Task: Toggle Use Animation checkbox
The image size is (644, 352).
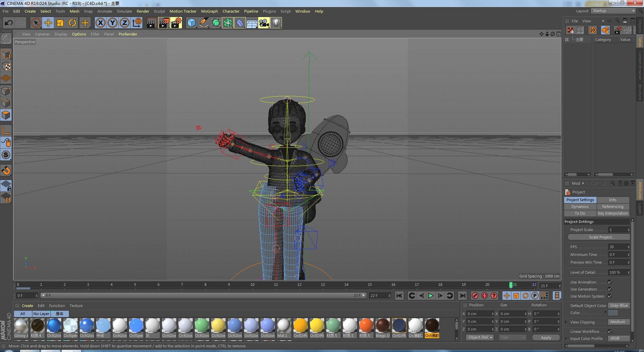Action: coord(610,282)
